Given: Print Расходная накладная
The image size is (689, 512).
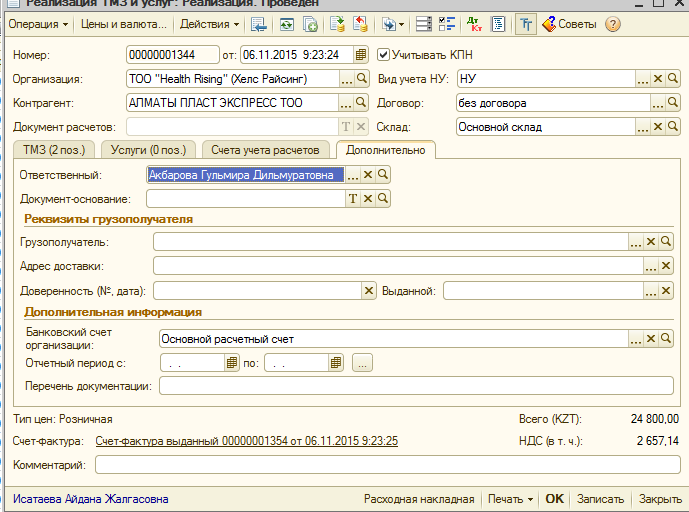Looking at the screenshot, I should pyautogui.click(x=419, y=499).
